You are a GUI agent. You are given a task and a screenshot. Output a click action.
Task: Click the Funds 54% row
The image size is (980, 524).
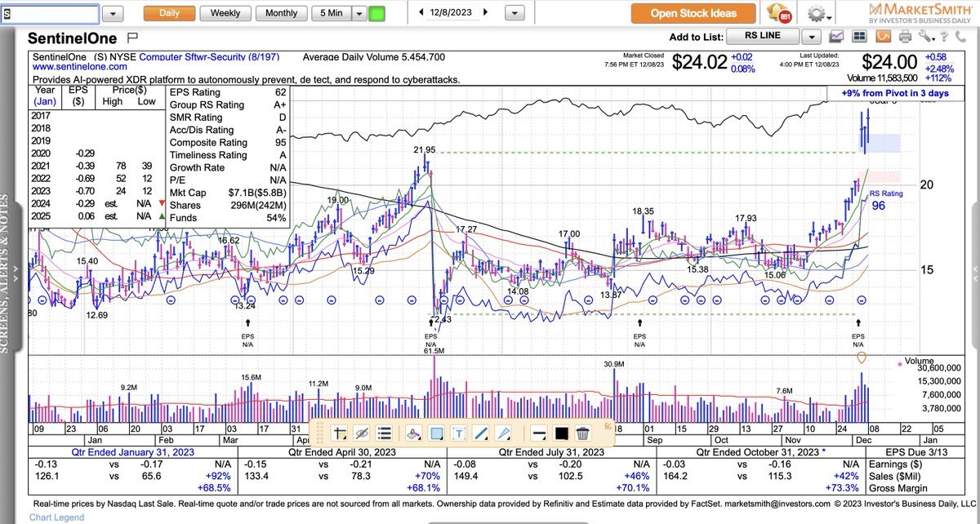228,217
